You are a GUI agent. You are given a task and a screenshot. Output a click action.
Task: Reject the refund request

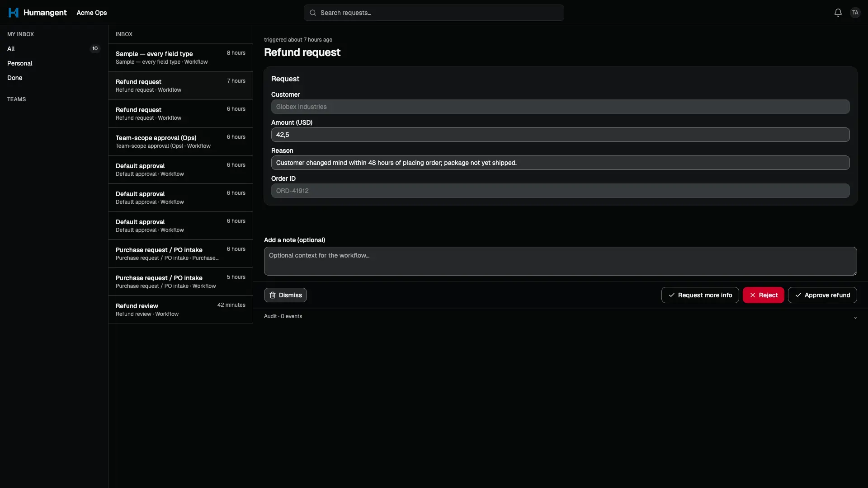[763, 295]
